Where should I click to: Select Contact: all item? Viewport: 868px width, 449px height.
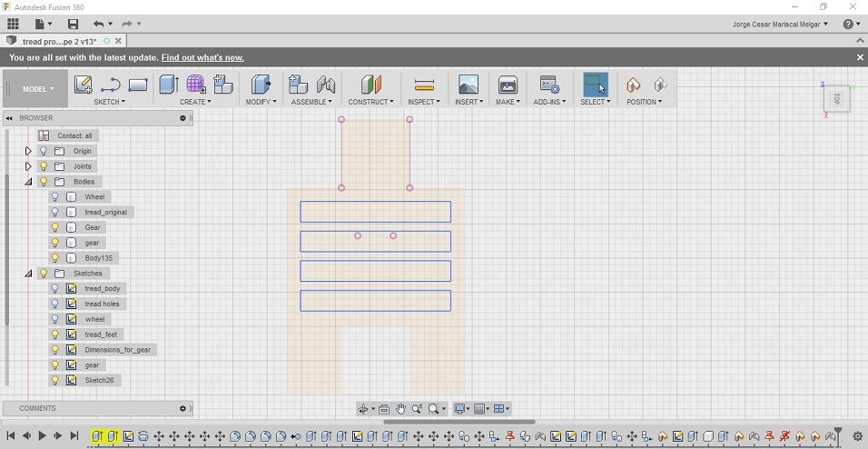pyautogui.click(x=68, y=135)
